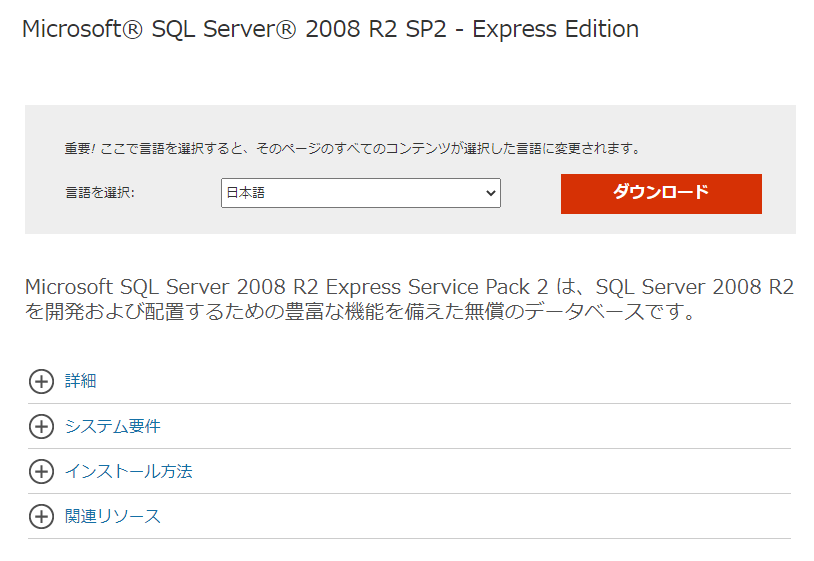Click the plus icon beside インストール方法

tap(41, 471)
